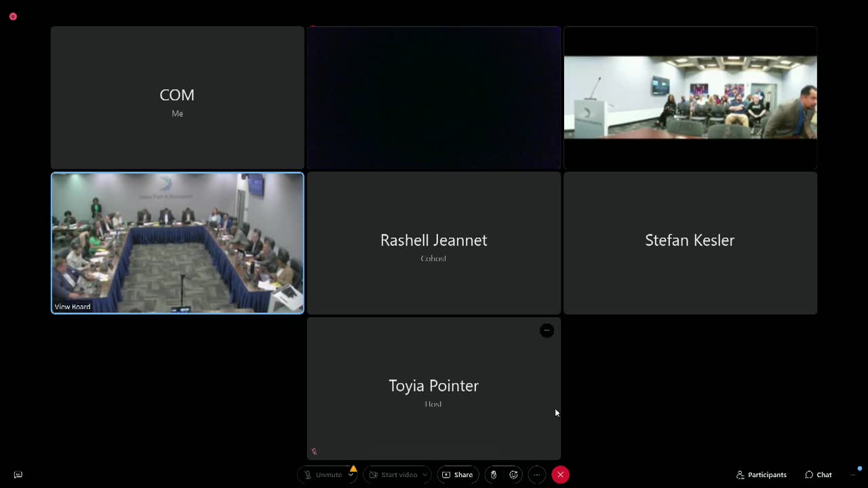The height and width of the screenshot is (488, 868).
Task: Click the recording indicator icon
Action: pyautogui.click(x=13, y=16)
